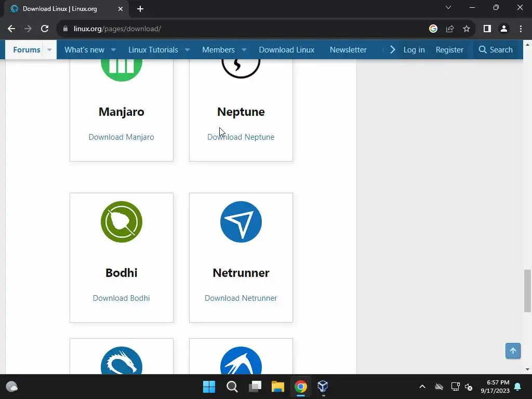532x399 pixels.
Task: Reload the page with the refresh icon
Action: pos(45,29)
